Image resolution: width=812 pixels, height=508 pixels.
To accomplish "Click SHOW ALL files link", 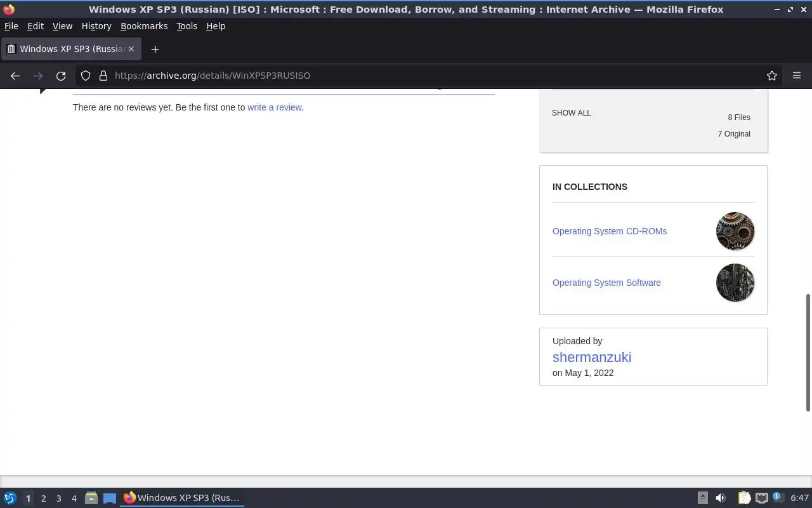I will [x=572, y=113].
